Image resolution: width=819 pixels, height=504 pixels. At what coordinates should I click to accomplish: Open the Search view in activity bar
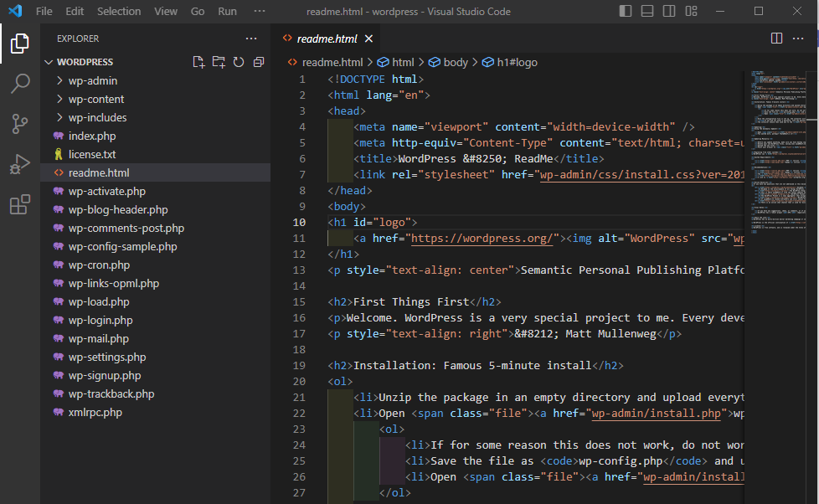[20, 83]
